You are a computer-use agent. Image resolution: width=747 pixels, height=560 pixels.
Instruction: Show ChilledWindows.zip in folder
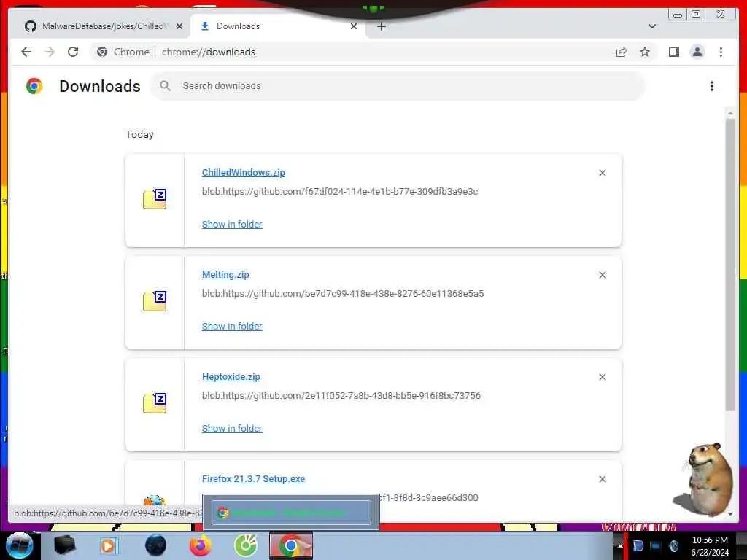click(x=232, y=225)
